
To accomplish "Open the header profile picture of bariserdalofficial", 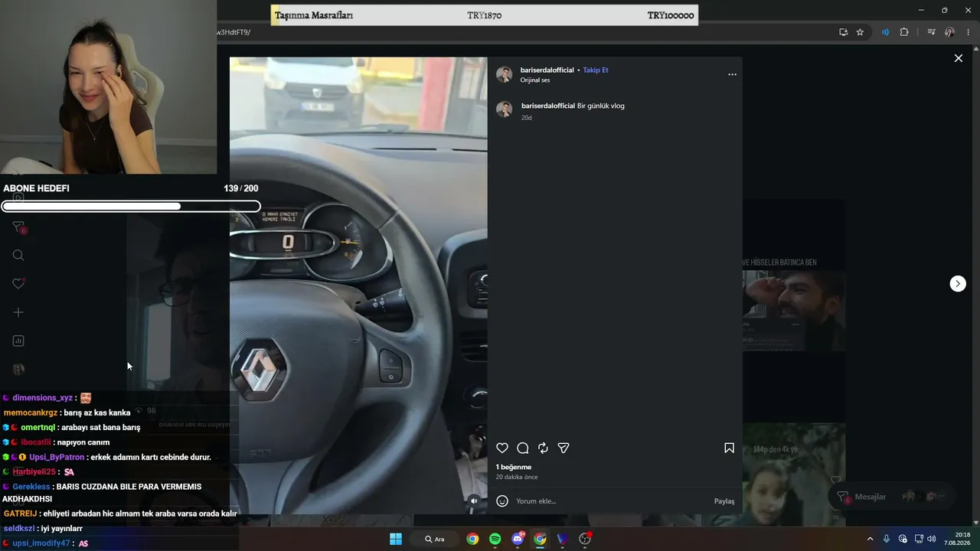I will [504, 74].
